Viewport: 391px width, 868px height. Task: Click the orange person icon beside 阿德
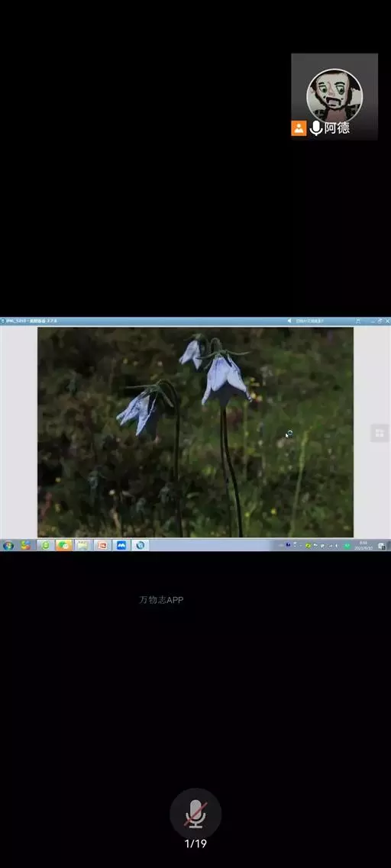(299, 128)
